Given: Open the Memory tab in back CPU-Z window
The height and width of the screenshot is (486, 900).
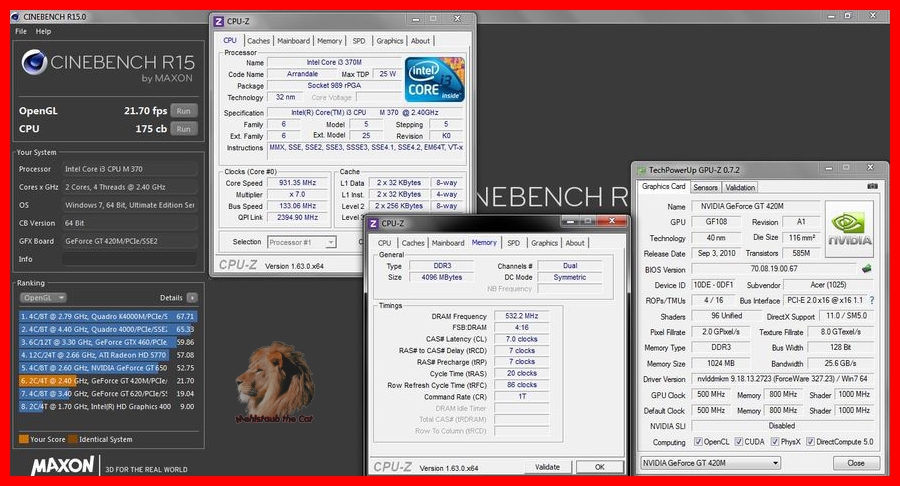Looking at the screenshot, I should 329,41.
